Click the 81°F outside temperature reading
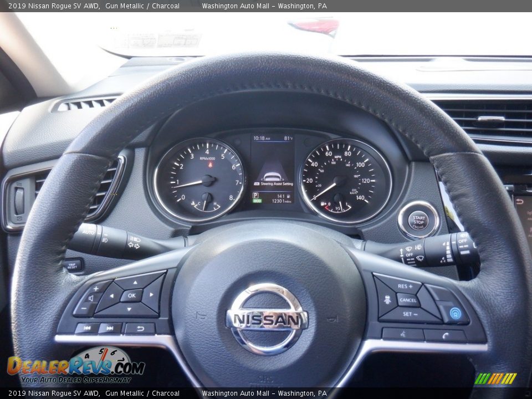Image resolution: width=532 pixels, height=399 pixels. tap(288, 139)
